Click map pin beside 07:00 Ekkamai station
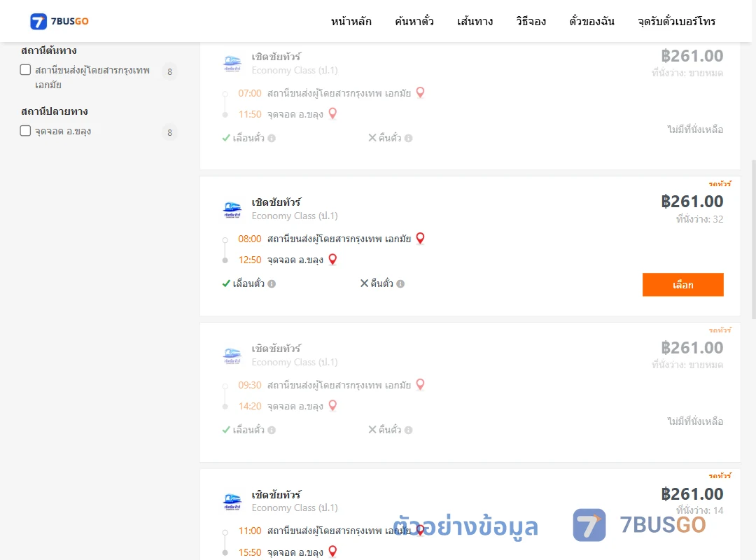756x560 pixels. pyautogui.click(x=421, y=92)
